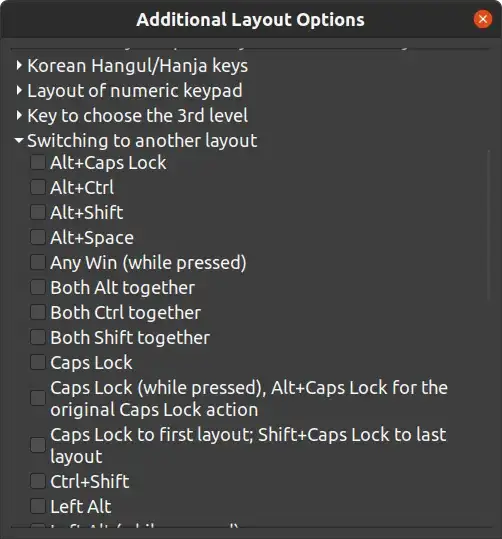Check the Alt+Shift layout switch option
The width and height of the screenshot is (502, 539).
(x=38, y=212)
